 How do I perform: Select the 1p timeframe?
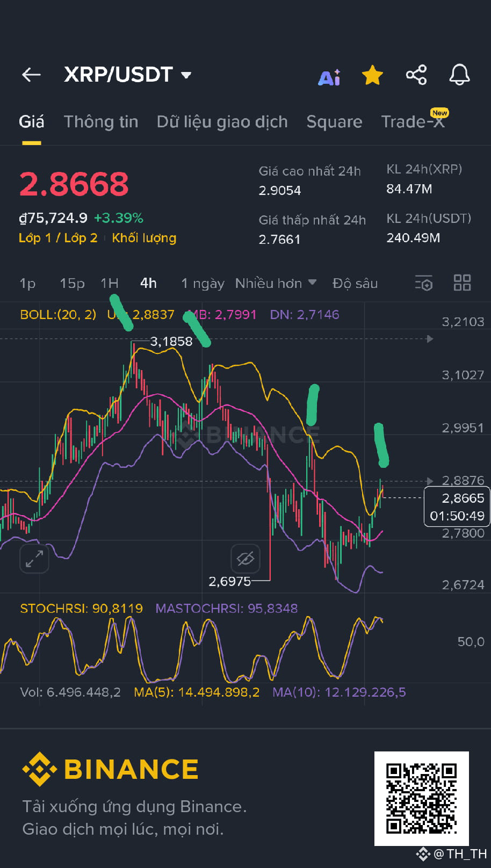(27, 283)
